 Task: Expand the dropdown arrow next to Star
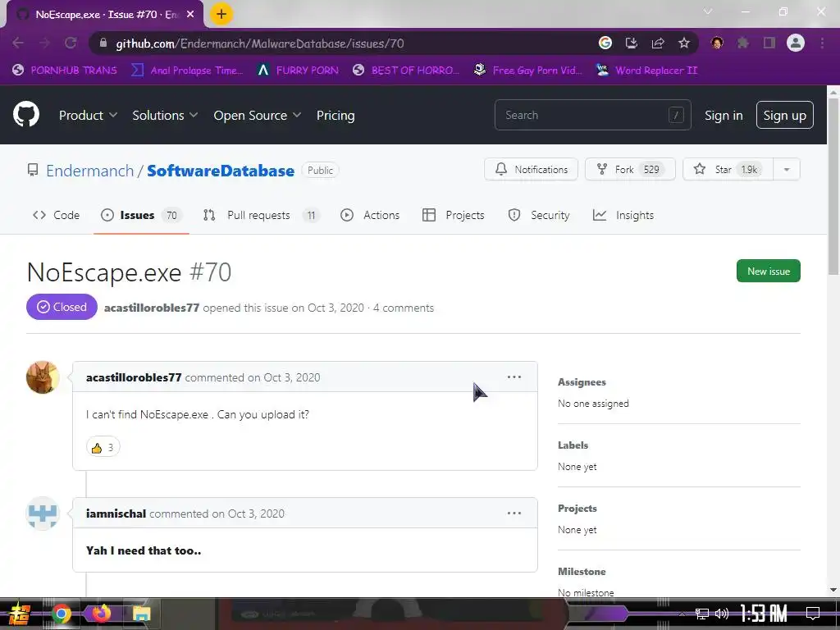787,169
